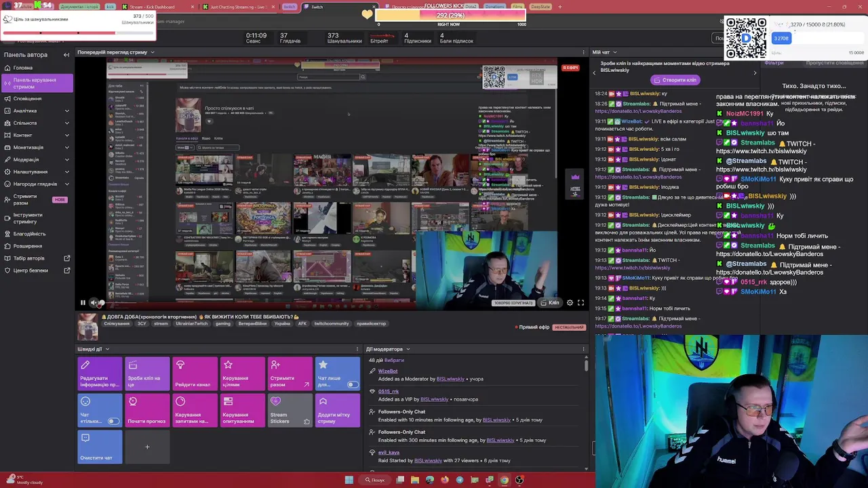Screen dimensions: 868x488
Task: Click the stream category thumbnail image
Action: coord(87,327)
